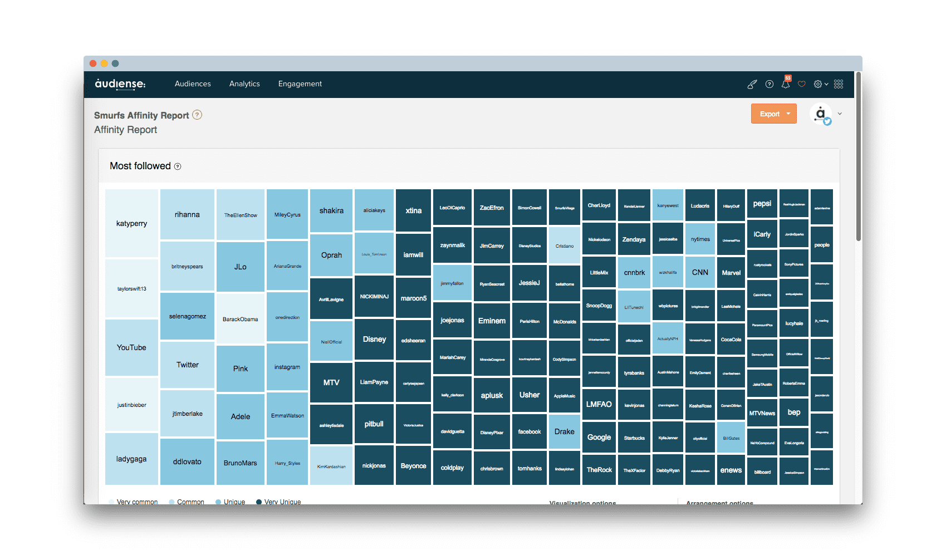Click the maroon5 tile
The image size is (946, 560).
click(x=413, y=298)
